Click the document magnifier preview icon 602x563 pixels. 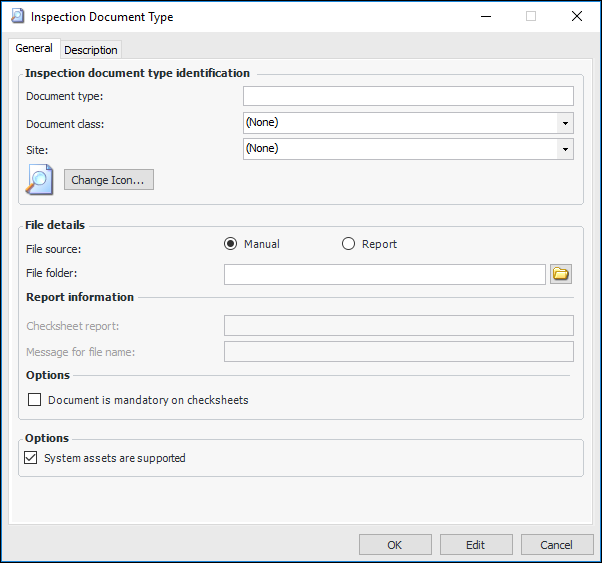click(40, 180)
